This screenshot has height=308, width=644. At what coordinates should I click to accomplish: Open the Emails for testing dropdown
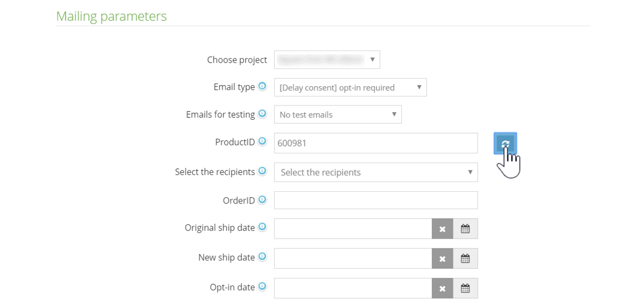coord(338,114)
